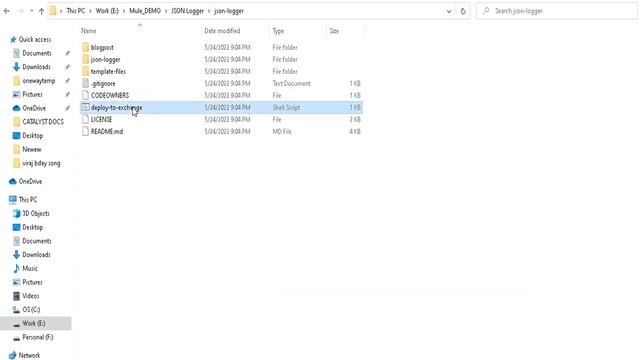The height and width of the screenshot is (360, 640).
Task: Sort files by the Type column
Action: click(x=278, y=31)
